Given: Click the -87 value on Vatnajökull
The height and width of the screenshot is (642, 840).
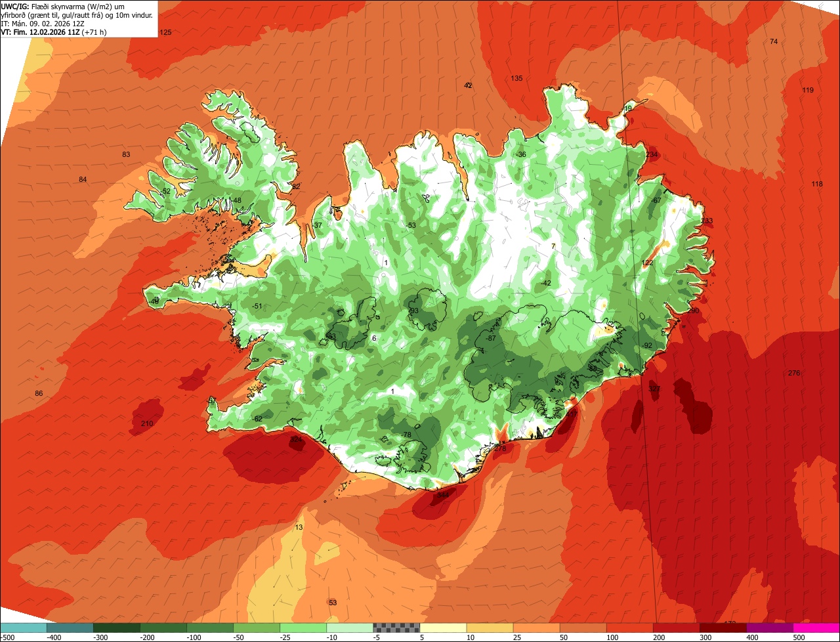Looking at the screenshot, I should click(x=491, y=337).
